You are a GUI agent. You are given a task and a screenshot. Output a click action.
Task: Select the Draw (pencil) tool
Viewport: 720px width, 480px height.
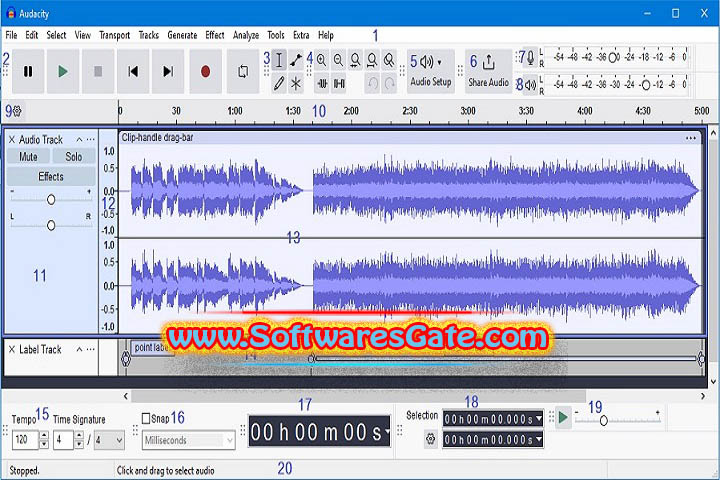(x=279, y=84)
